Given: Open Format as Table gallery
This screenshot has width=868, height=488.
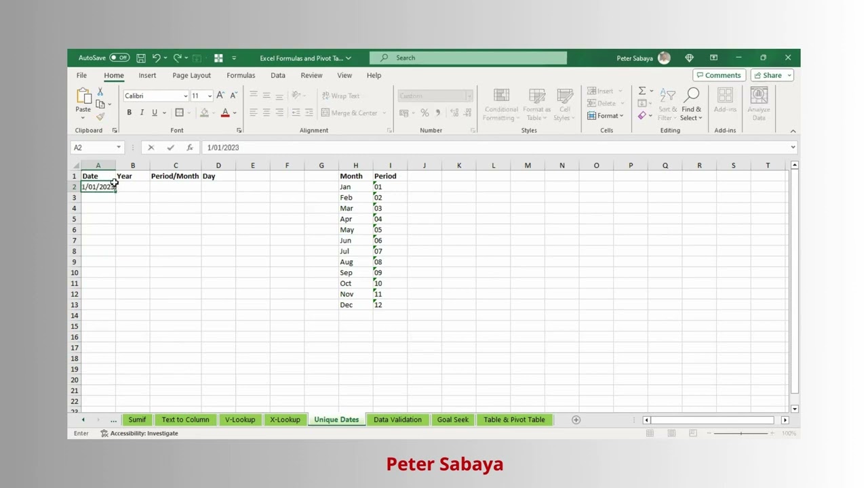Looking at the screenshot, I should (x=536, y=104).
